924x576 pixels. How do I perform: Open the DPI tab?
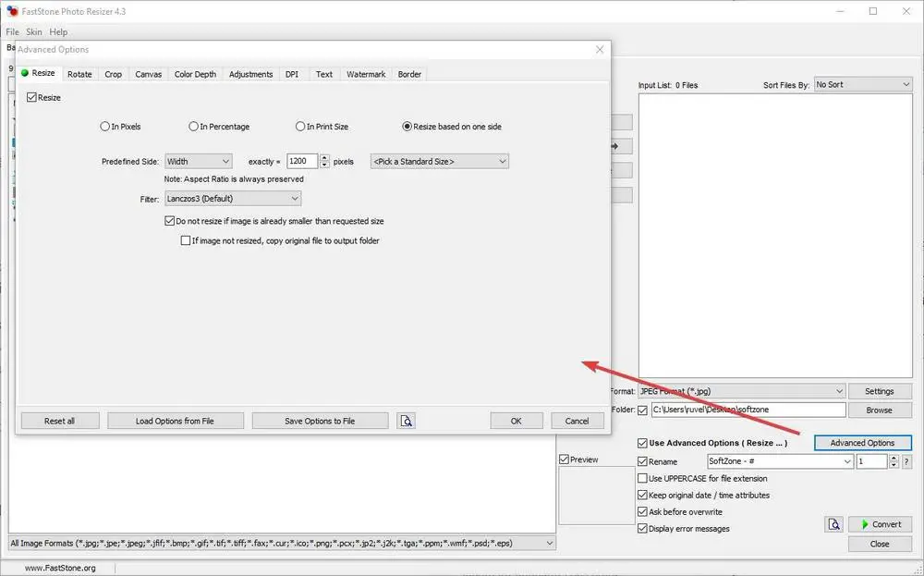[x=292, y=74]
